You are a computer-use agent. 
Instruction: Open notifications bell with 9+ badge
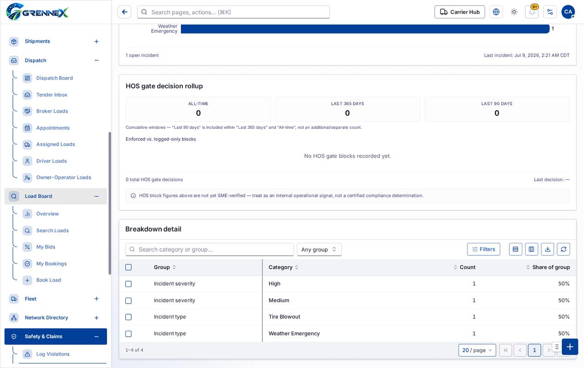(x=531, y=12)
